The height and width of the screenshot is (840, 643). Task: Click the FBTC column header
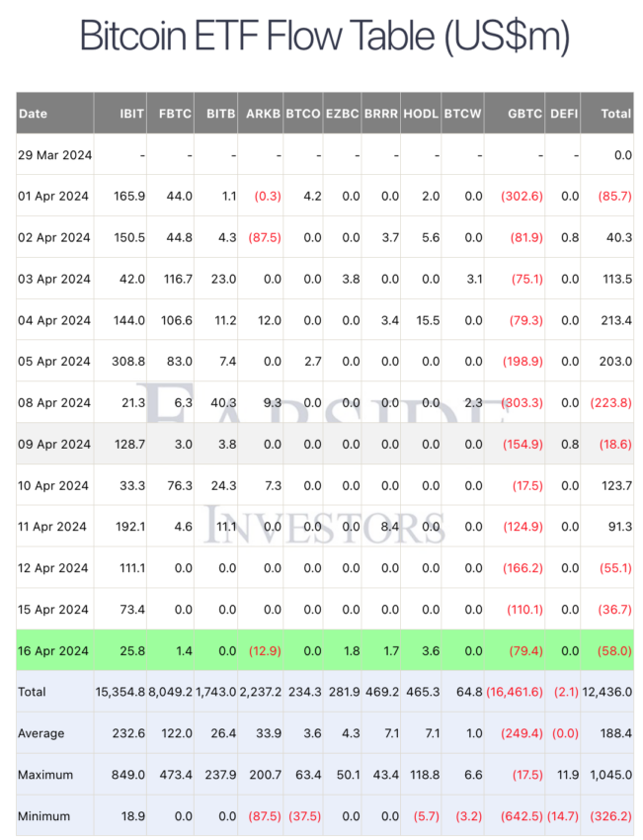pyautogui.click(x=175, y=114)
